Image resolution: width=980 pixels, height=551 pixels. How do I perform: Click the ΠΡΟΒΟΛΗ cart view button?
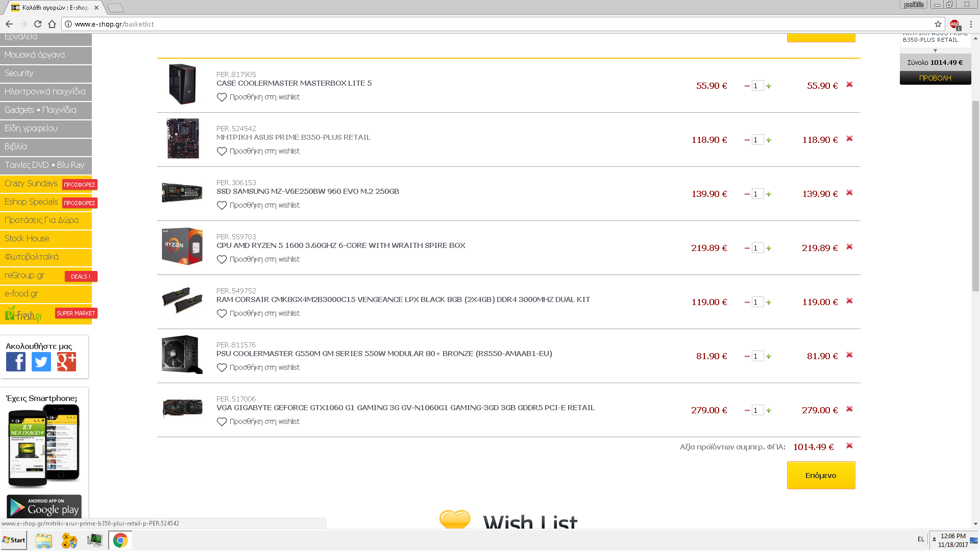point(935,78)
